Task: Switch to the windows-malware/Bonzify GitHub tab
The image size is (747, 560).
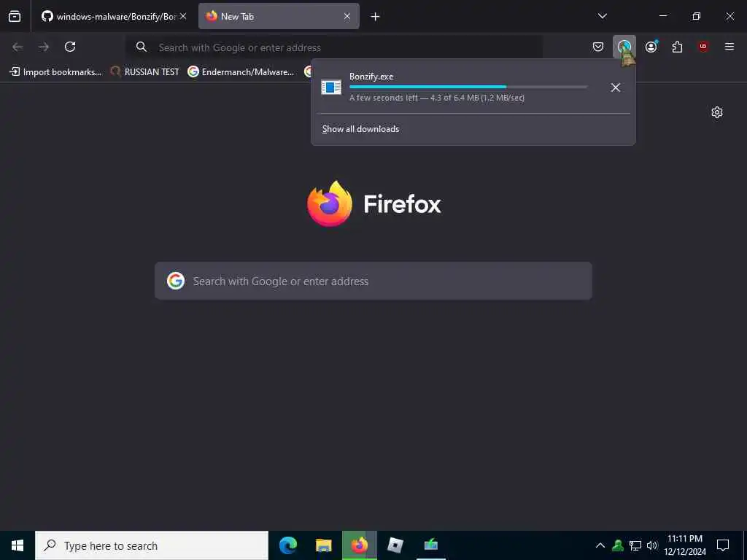Action: (113, 16)
